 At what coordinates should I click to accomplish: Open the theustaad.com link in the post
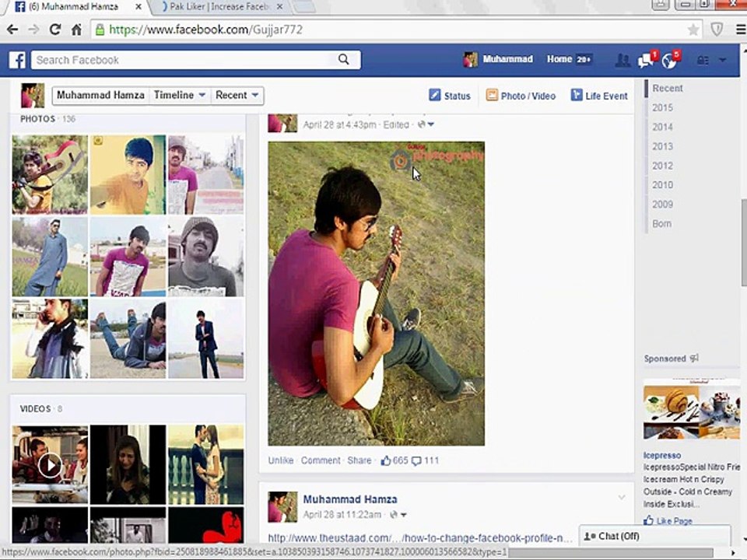click(x=420, y=538)
